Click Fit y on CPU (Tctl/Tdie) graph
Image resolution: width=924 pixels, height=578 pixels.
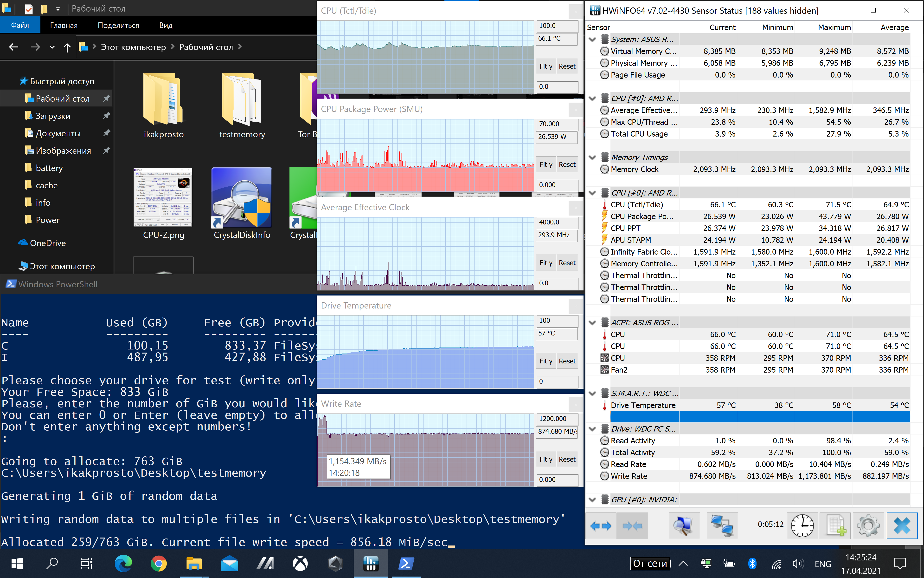click(546, 66)
